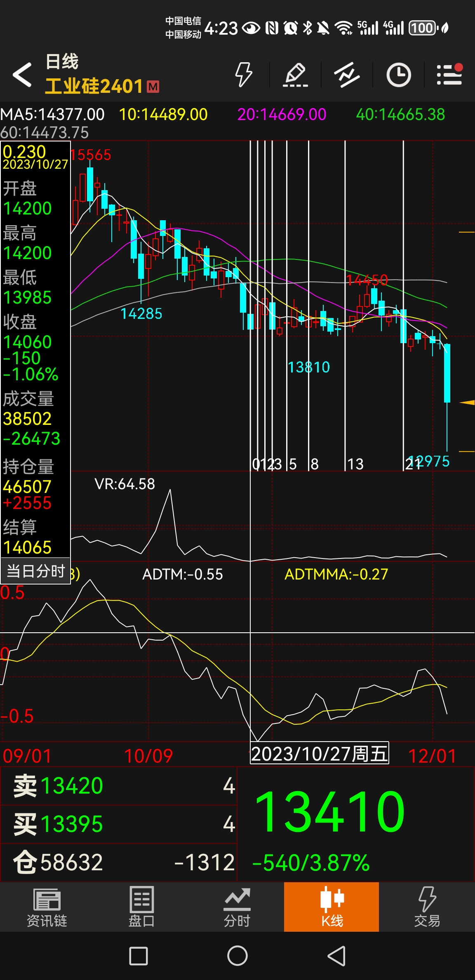Open the clock period selector icon

click(x=398, y=75)
